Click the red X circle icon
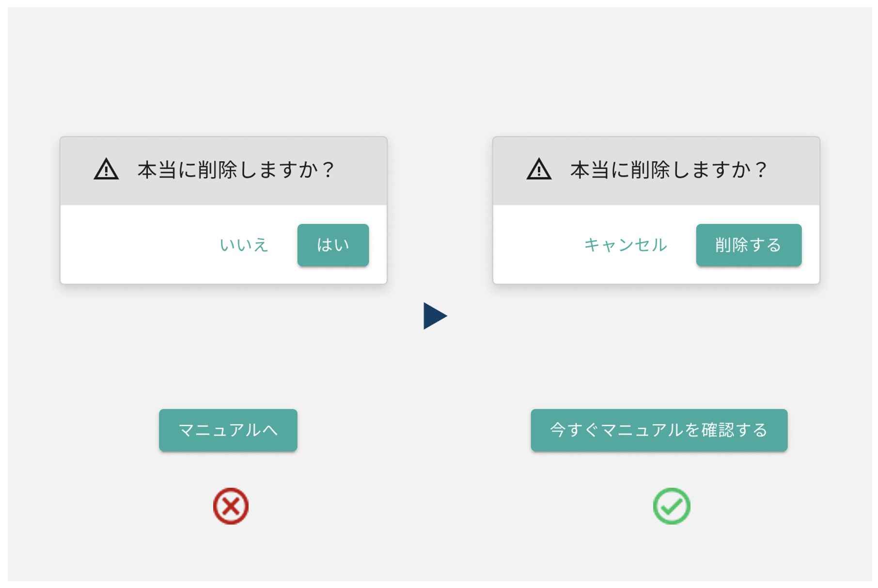Image resolution: width=878 pixels, height=588 pixels. coord(231,506)
